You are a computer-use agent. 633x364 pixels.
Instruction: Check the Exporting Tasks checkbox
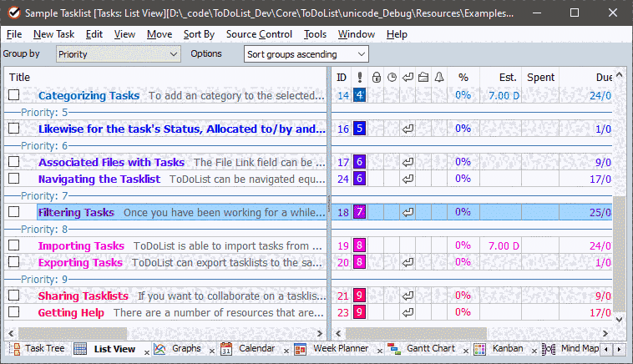point(13,262)
